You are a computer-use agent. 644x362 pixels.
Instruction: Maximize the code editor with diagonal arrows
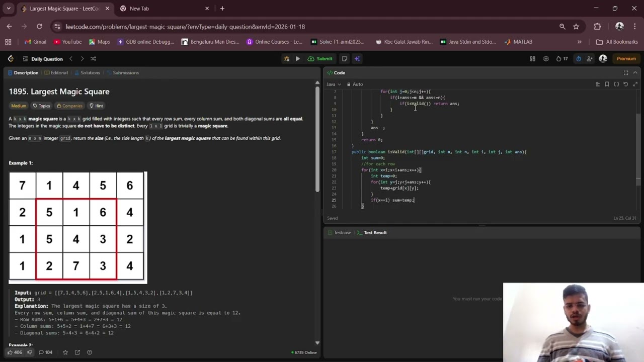coord(635,84)
